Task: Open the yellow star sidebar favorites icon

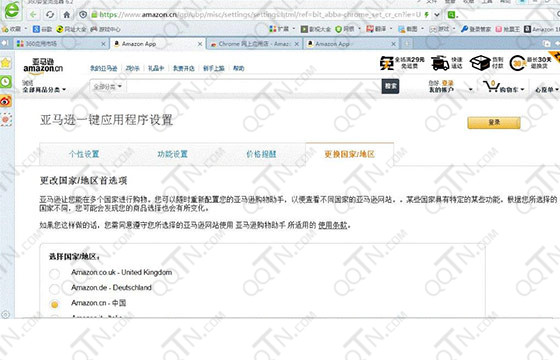Action: 6,63
